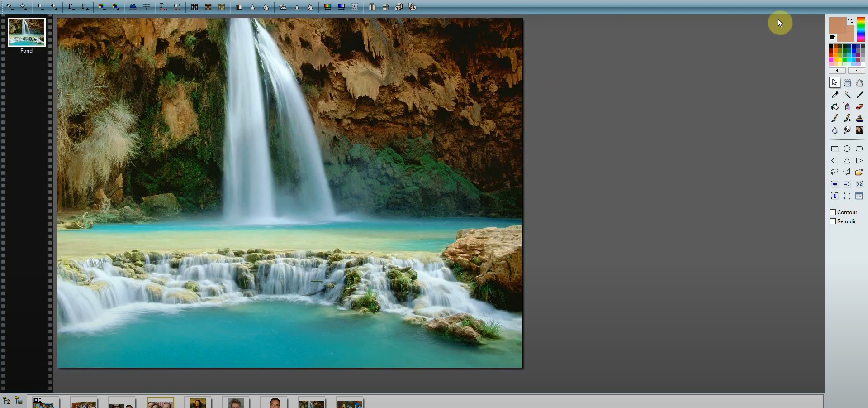
Task: Select the eraser tool
Action: pos(859,106)
